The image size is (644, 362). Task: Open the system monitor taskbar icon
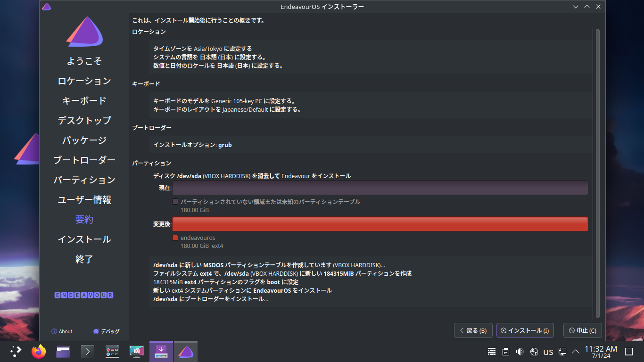click(112, 352)
